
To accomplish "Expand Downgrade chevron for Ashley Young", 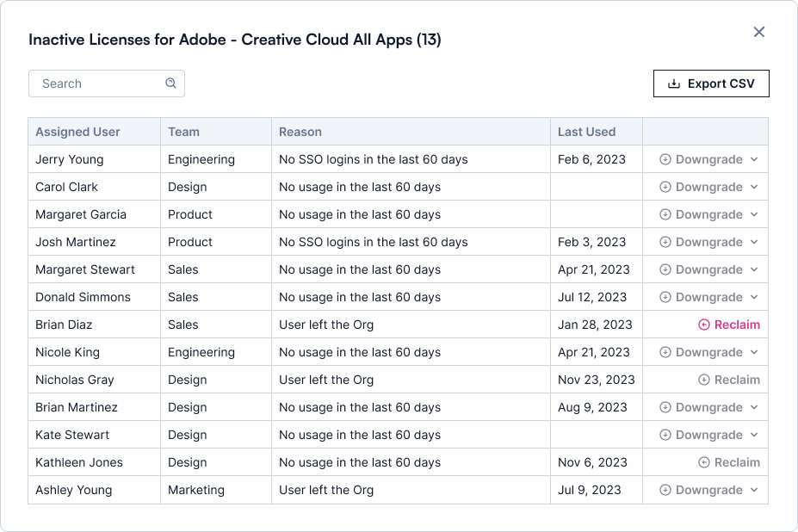I will [754, 490].
